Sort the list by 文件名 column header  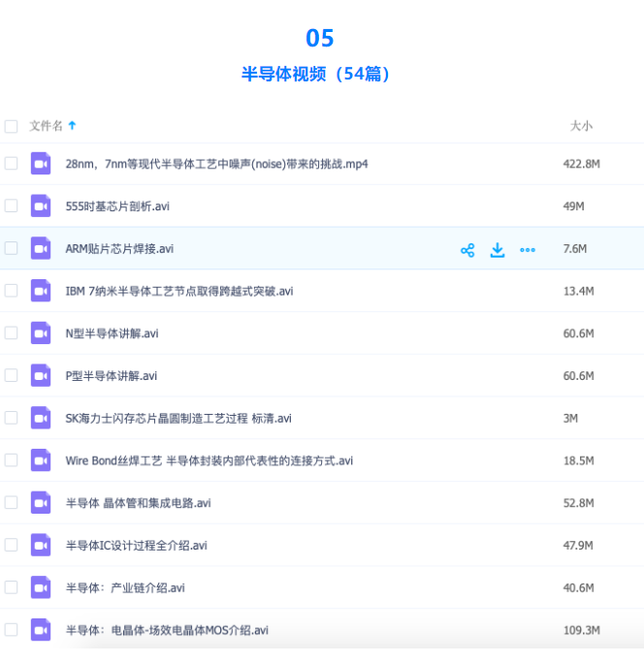47,126
